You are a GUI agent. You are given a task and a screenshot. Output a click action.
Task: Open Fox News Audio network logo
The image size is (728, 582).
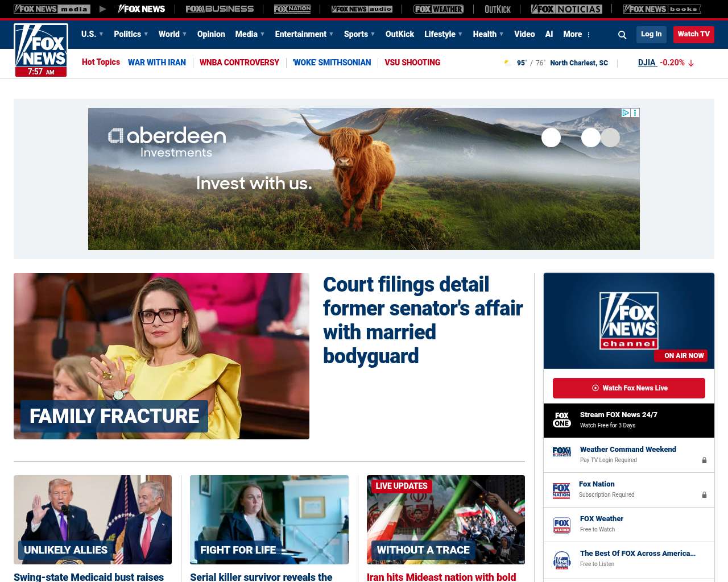362,9
